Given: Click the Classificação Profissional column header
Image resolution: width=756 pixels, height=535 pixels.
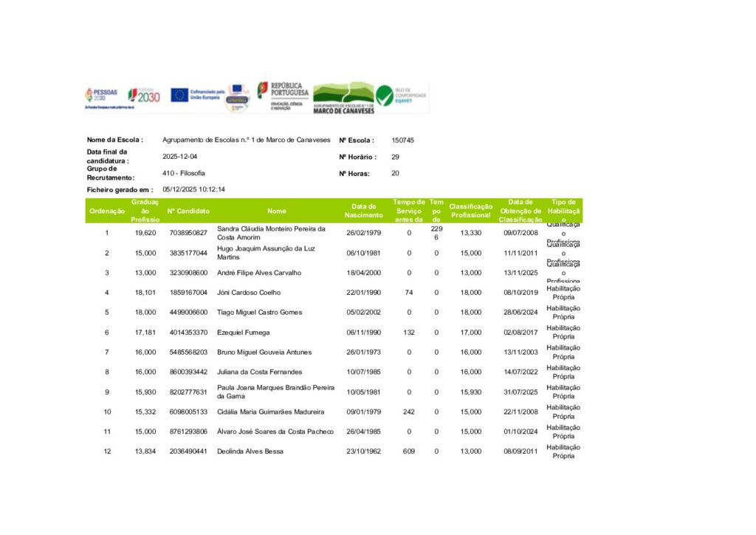Looking at the screenshot, I should pyautogui.click(x=470, y=211).
